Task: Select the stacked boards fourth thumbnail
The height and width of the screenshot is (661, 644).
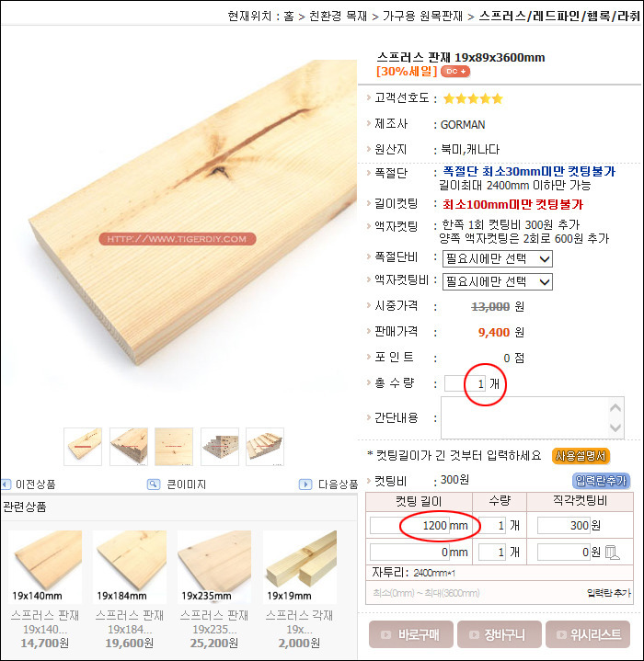Action: coord(220,447)
